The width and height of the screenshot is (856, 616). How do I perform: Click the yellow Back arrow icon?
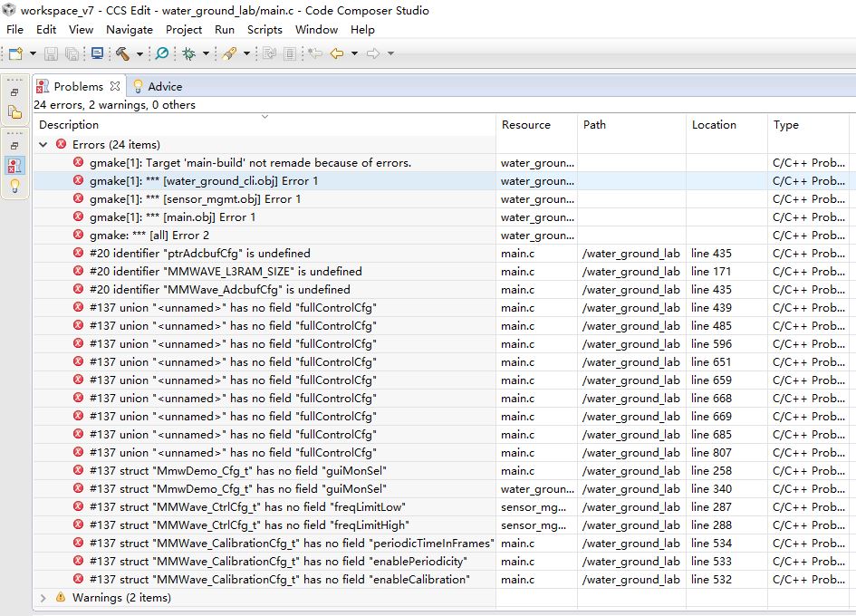pos(337,54)
